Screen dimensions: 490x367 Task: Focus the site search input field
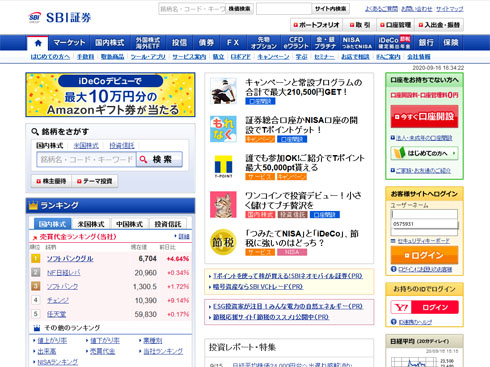(x=284, y=9)
